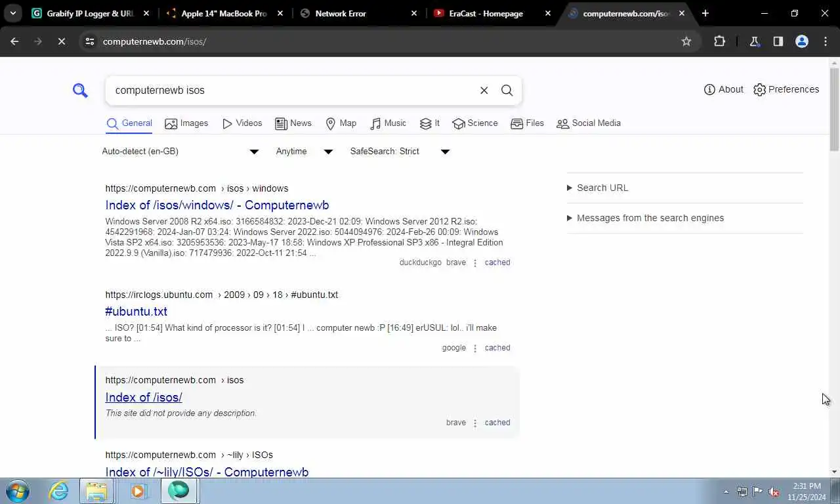This screenshot has height=504, width=840.
Task: Stop loading the page
Action: 61,41
